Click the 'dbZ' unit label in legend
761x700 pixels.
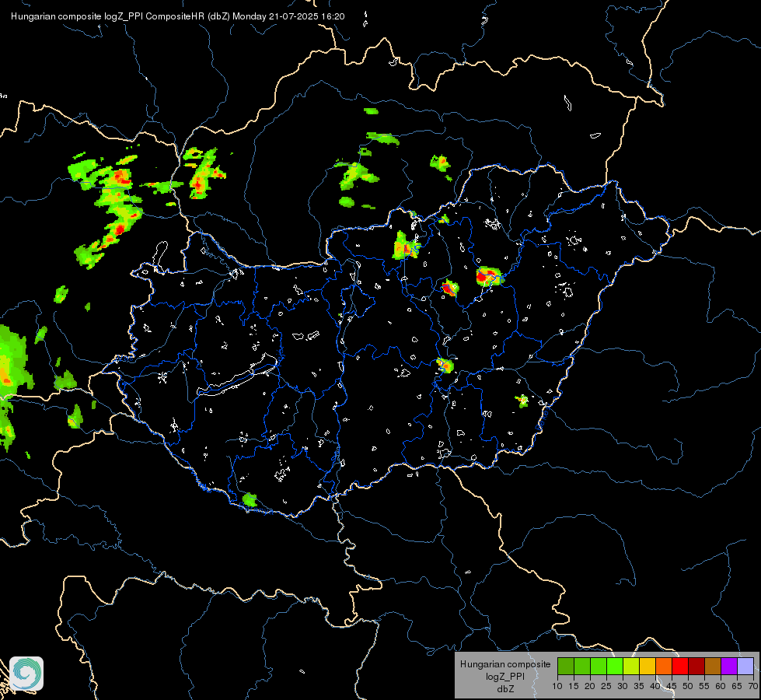505,689
